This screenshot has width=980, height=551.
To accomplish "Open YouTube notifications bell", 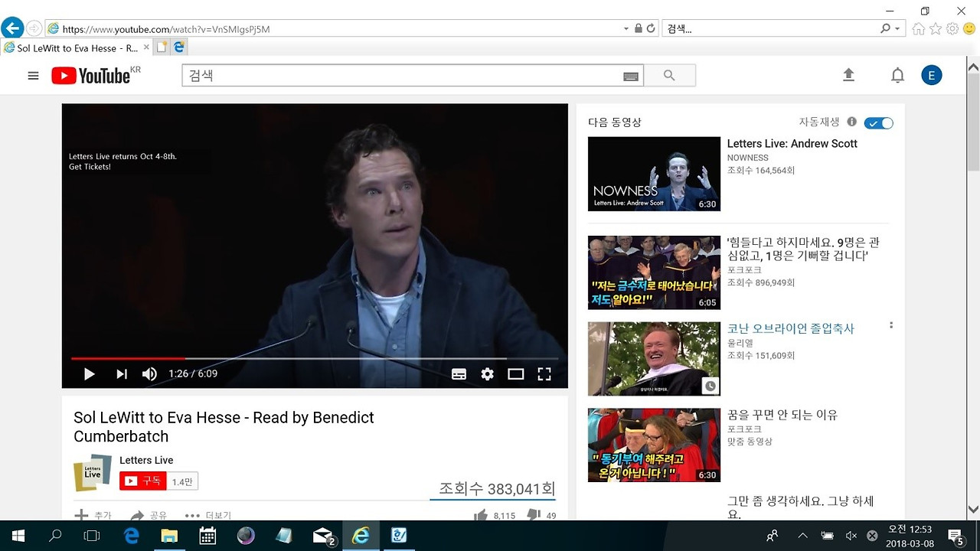I will pos(897,75).
